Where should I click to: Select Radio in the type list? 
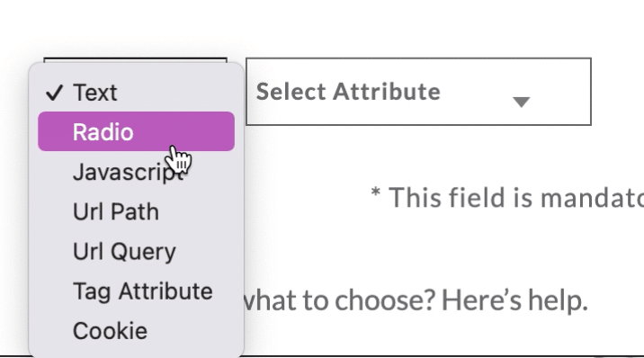click(x=136, y=131)
